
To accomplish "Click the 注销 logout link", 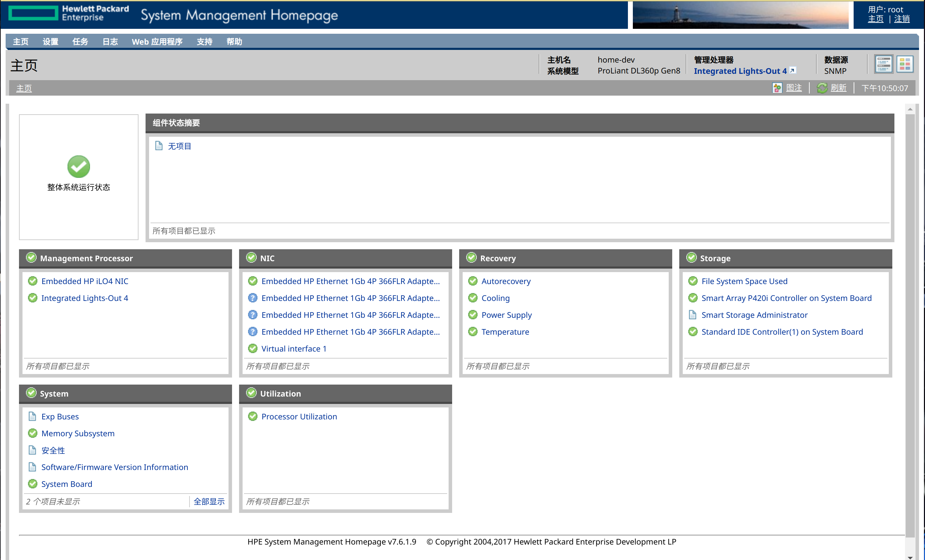I will coord(902,19).
